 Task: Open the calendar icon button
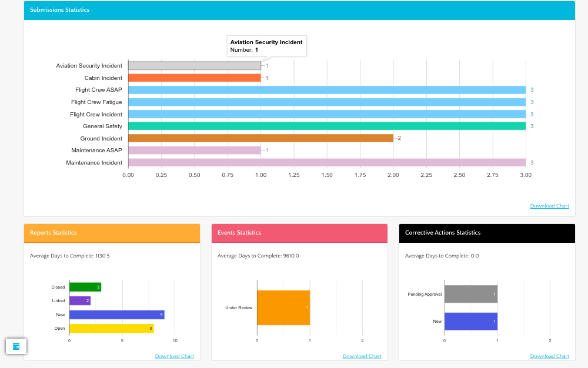pyautogui.click(x=16, y=346)
